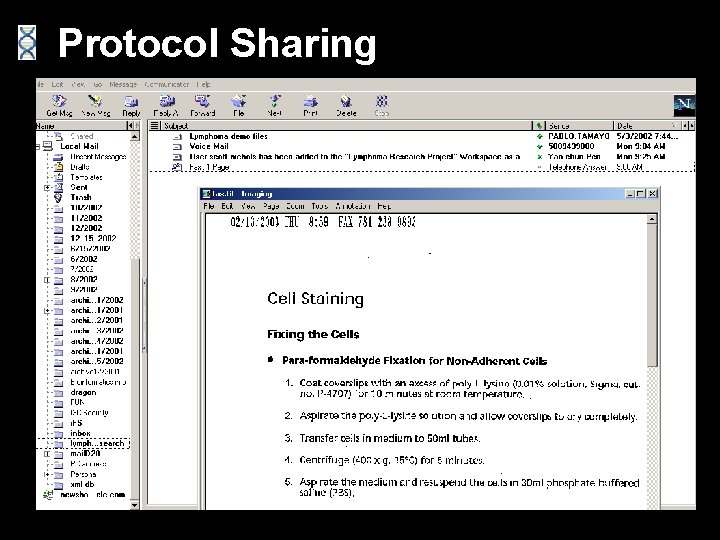Click the Reply All toolbar icon
The width and height of the screenshot is (720, 540).
click(x=166, y=101)
